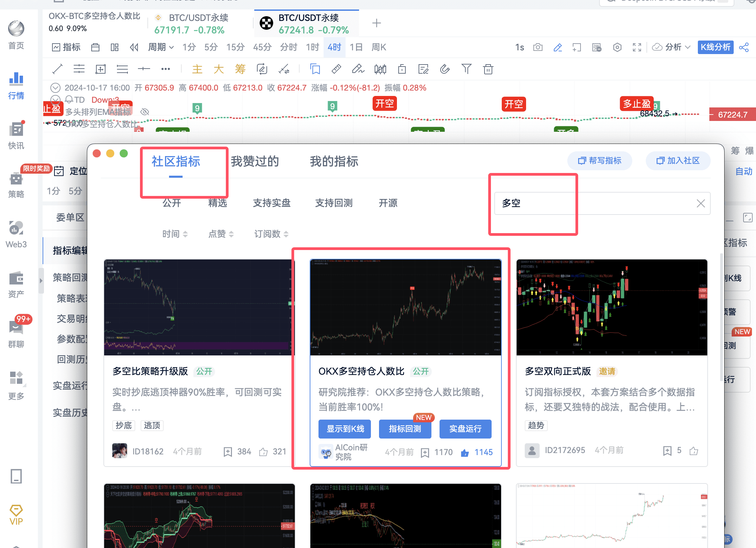This screenshot has width=756, height=548.
Task: Select the drawing/pen tool icon
Action: click(558, 47)
